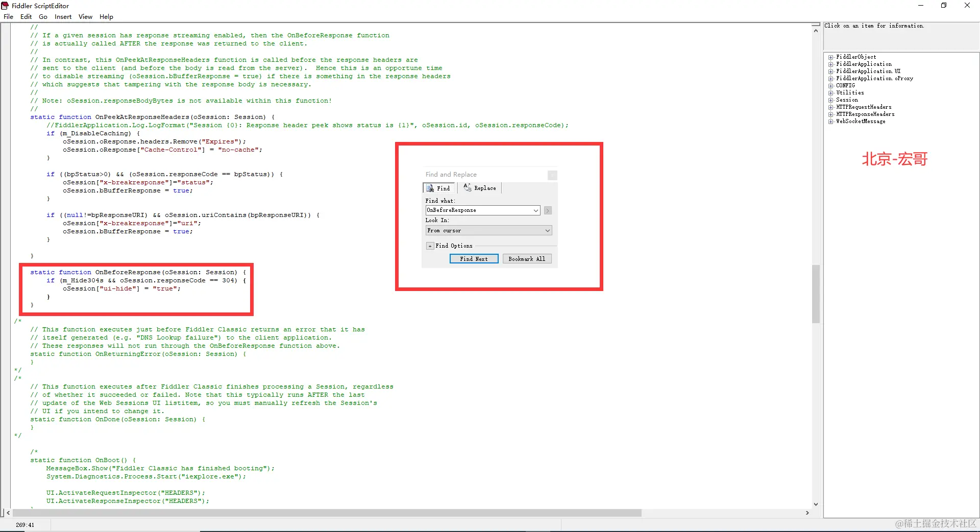Open the Edit menu

pyautogui.click(x=26, y=16)
